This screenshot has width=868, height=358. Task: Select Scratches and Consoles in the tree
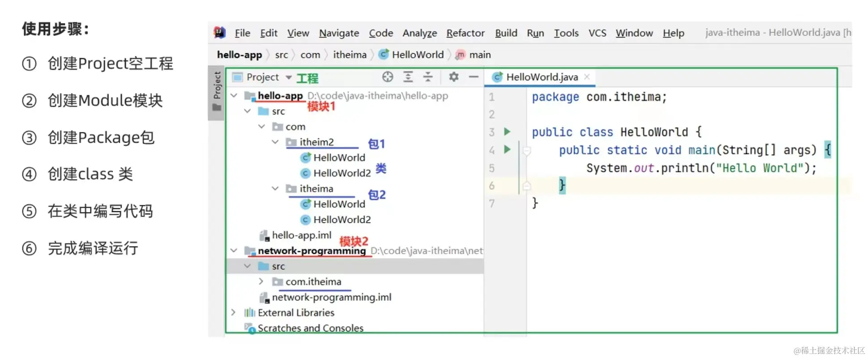tap(310, 328)
